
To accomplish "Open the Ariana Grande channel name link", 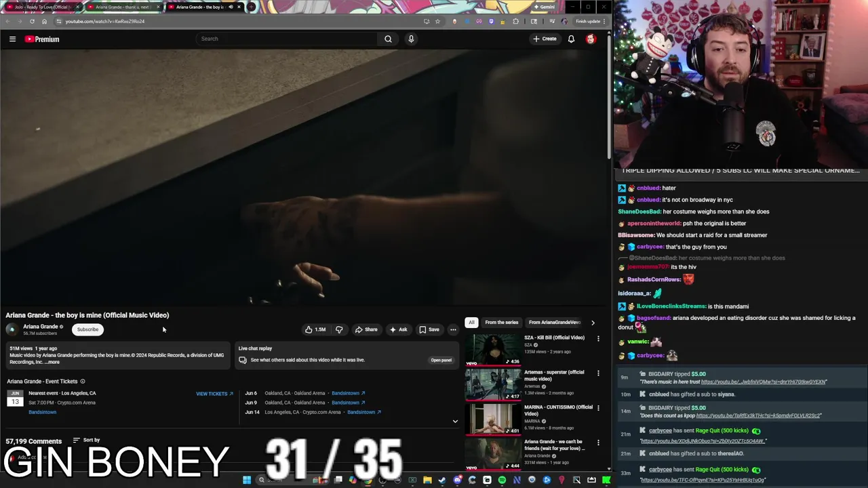I will pyautogui.click(x=41, y=327).
